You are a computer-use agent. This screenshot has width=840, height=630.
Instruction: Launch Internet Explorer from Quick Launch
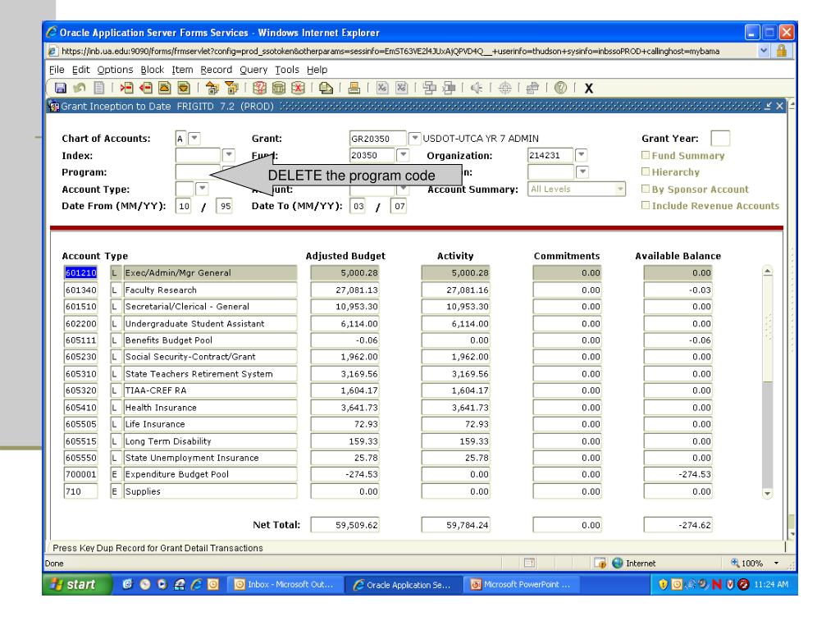[x=196, y=584]
